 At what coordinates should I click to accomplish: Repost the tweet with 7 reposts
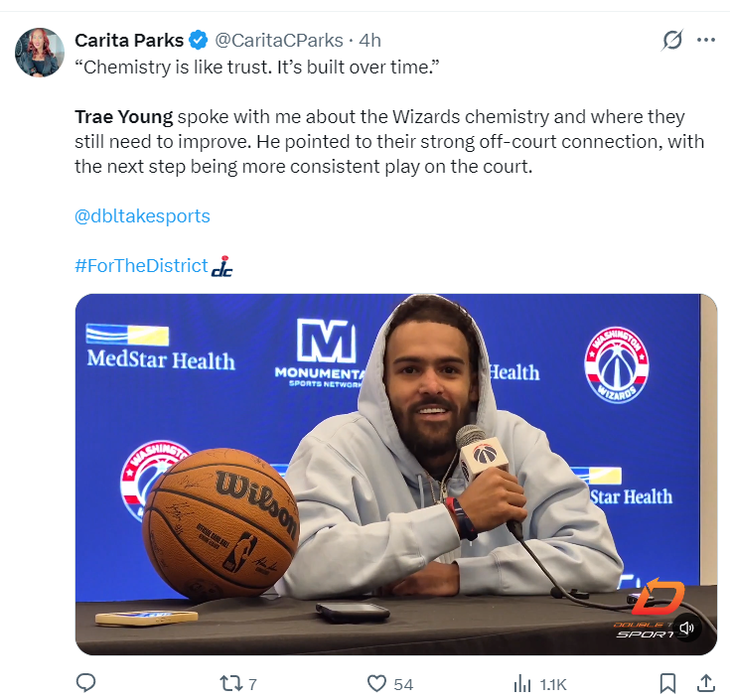pyautogui.click(x=238, y=684)
